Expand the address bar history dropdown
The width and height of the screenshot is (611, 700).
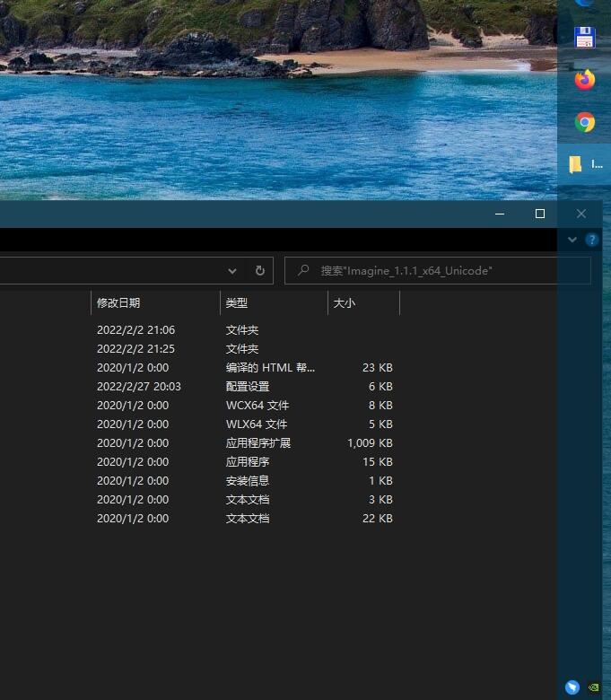[232, 270]
